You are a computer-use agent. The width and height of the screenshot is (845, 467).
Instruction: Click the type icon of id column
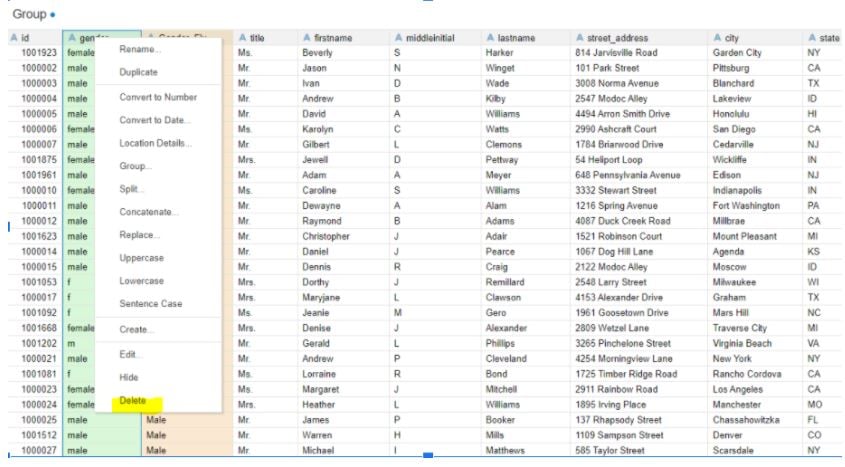[13, 38]
